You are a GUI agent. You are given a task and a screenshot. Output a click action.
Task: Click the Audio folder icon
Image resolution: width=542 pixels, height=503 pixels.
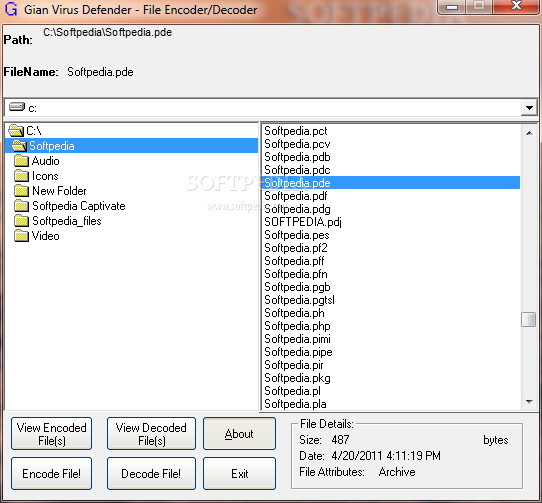21,161
